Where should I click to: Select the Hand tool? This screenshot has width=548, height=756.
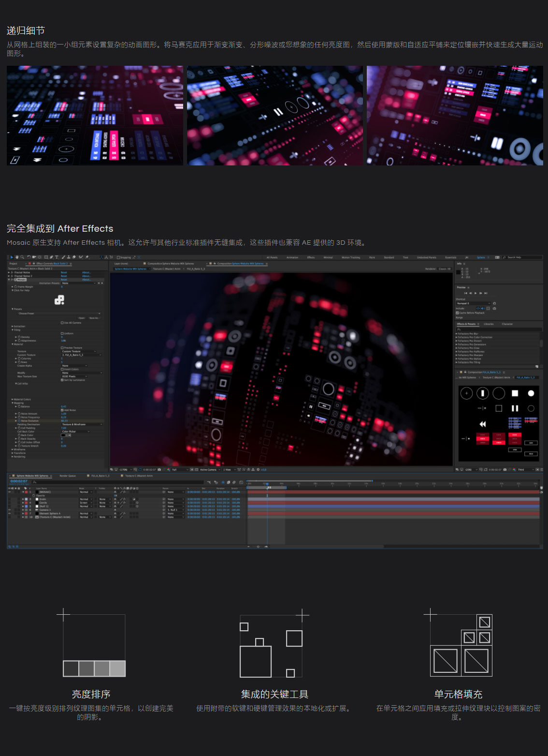pyautogui.click(x=17, y=257)
